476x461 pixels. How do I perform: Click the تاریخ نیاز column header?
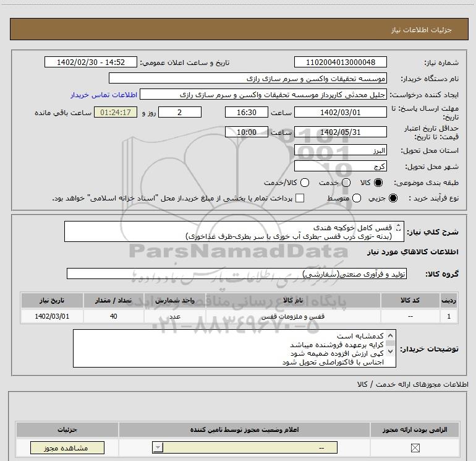tap(52, 300)
